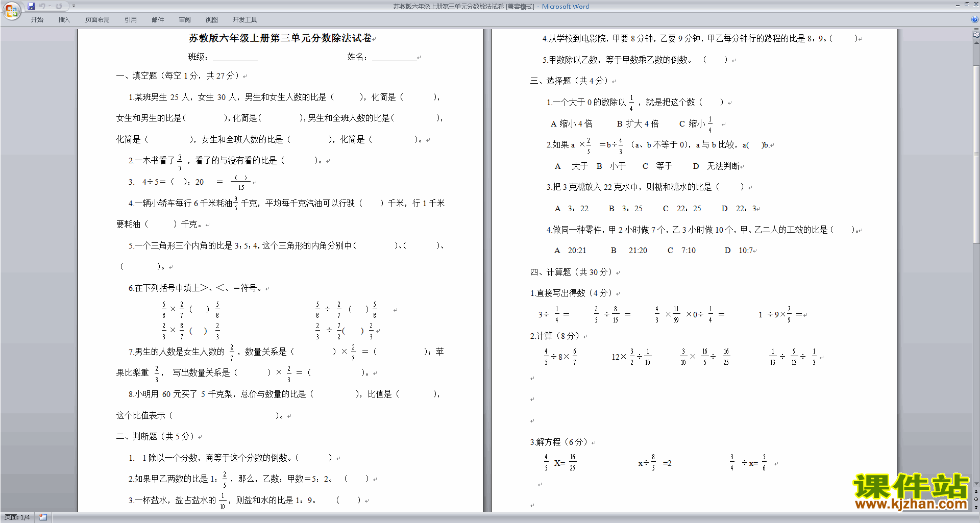The image size is (980, 523).
Task: Click the Redo icon in quick access
Action: [x=59, y=6]
